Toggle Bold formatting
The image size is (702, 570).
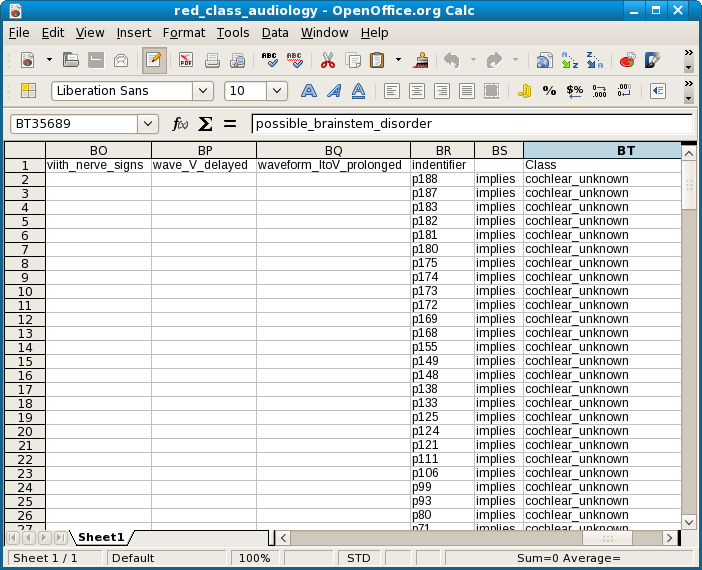(x=309, y=91)
